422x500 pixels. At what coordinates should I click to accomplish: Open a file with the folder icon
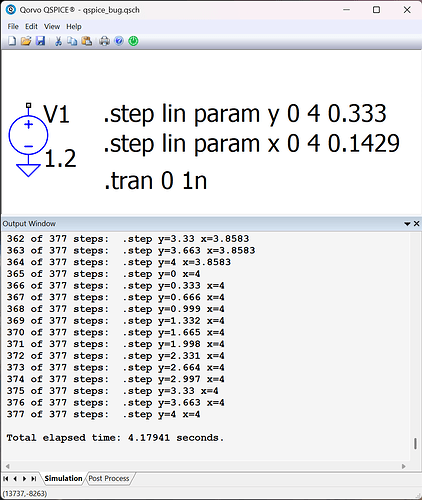[26, 41]
